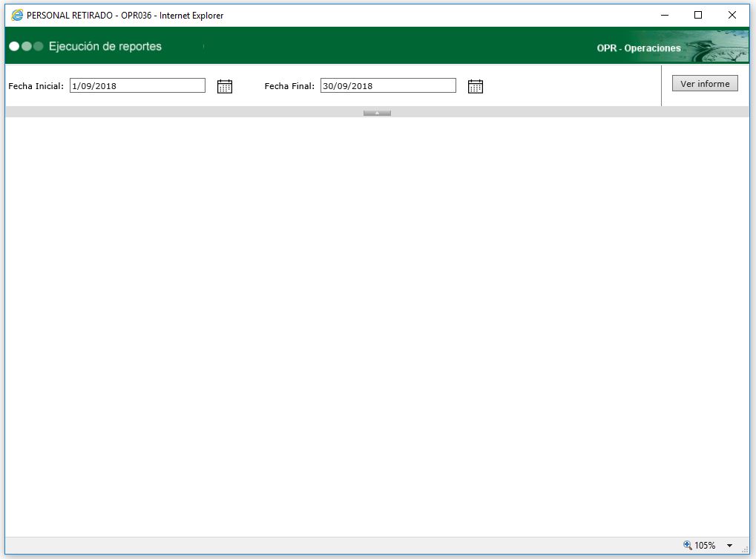
Task: Click the Internet Explorer logo icon
Action: click(17, 15)
